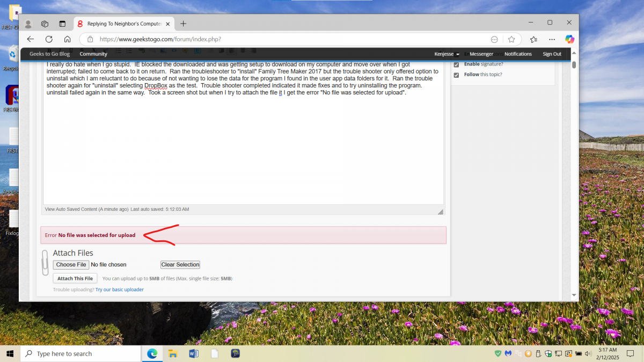This screenshot has height=362, width=644.
Task: Add this page to favorites star
Action: (511, 39)
